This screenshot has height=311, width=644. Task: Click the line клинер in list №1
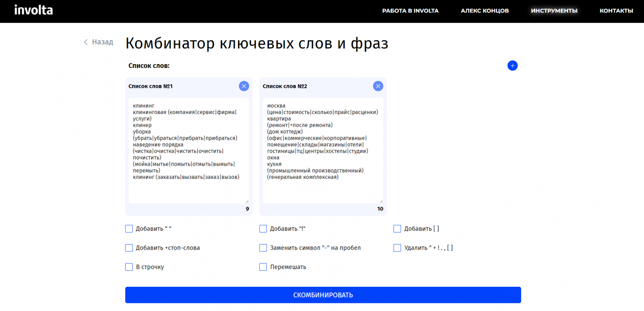click(142, 125)
